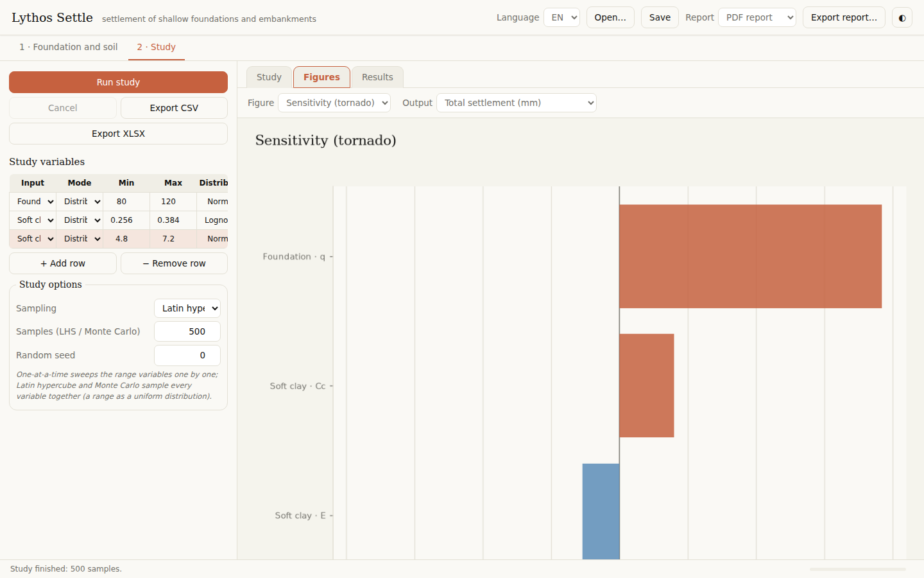
Task: Click the Lythos Settle app title
Action: [x=52, y=18]
